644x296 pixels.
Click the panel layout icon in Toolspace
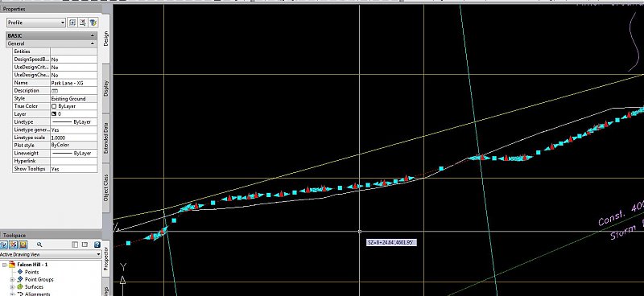(x=75, y=245)
